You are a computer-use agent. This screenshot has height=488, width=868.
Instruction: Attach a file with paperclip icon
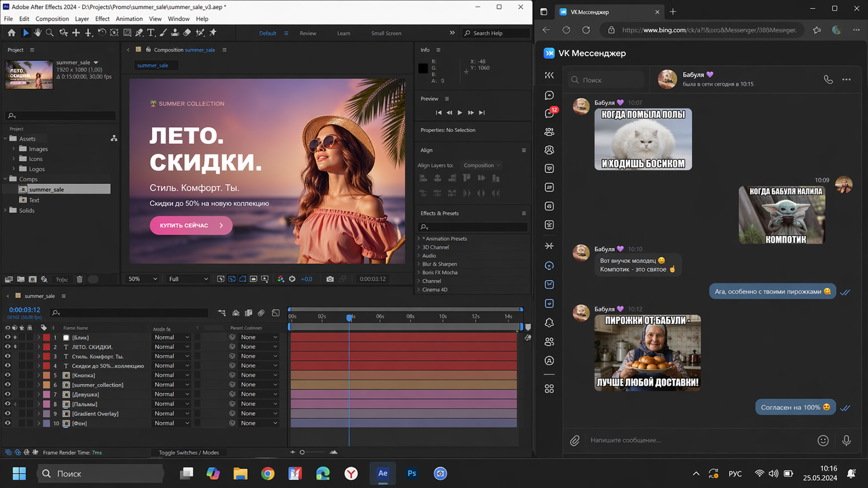point(574,440)
